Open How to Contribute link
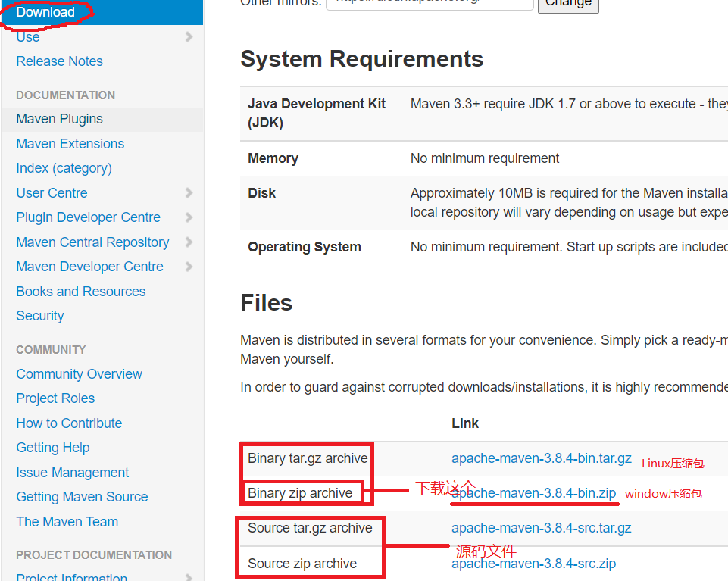The width and height of the screenshot is (728, 581). (69, 423)
